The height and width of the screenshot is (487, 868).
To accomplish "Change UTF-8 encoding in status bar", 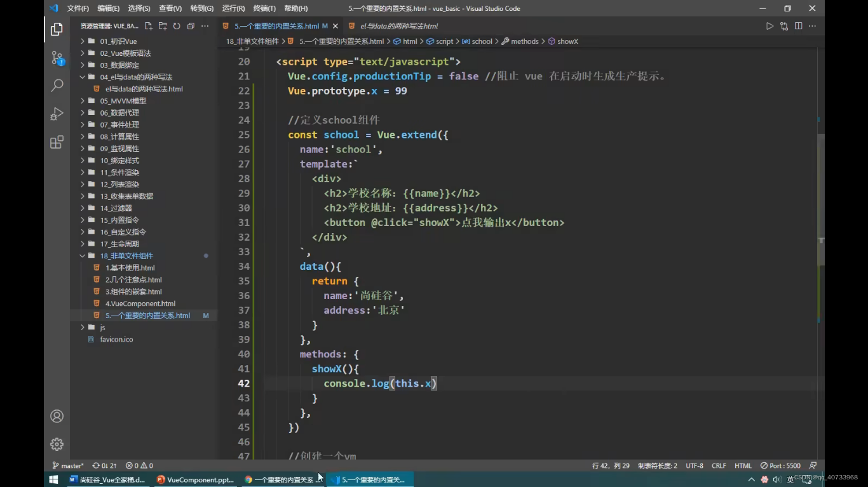I will (x=695, y=465).
